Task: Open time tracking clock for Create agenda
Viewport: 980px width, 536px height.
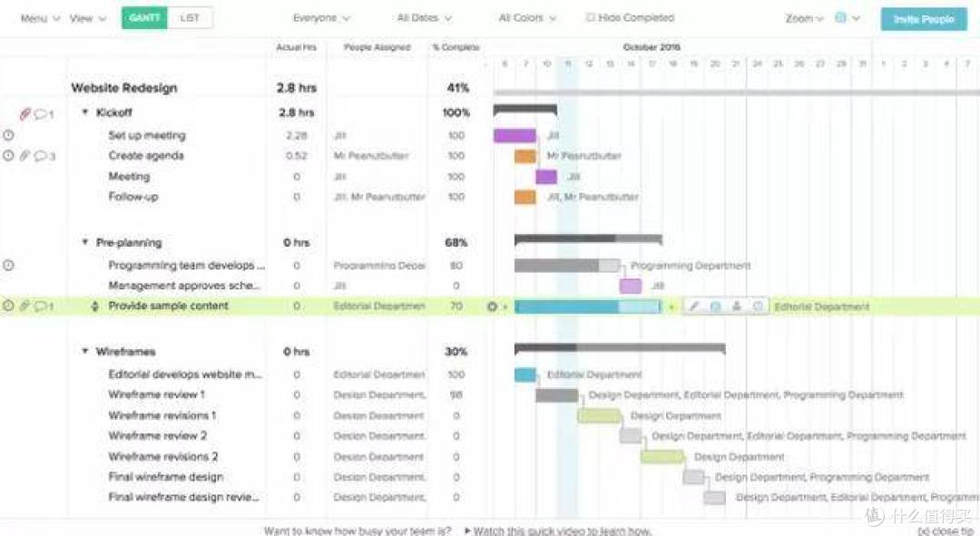Action: (8, 156)
